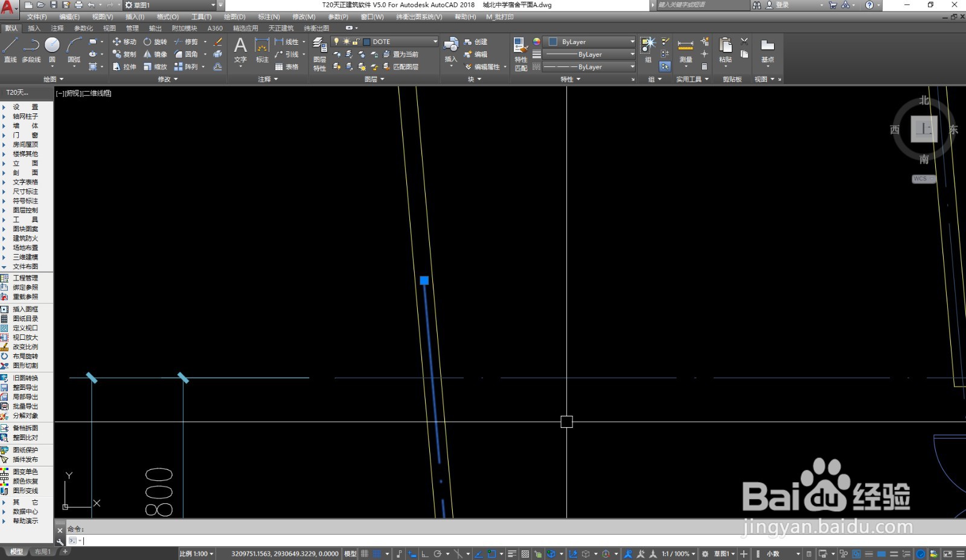Toggle Polar tracking in status bar

[438, 553]
